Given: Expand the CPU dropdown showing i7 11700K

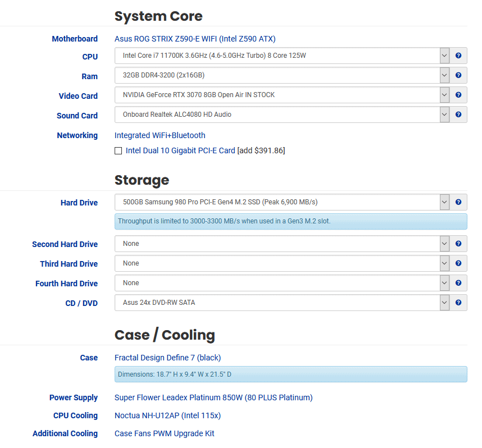Looking at the screenshot, I should 282,56.
